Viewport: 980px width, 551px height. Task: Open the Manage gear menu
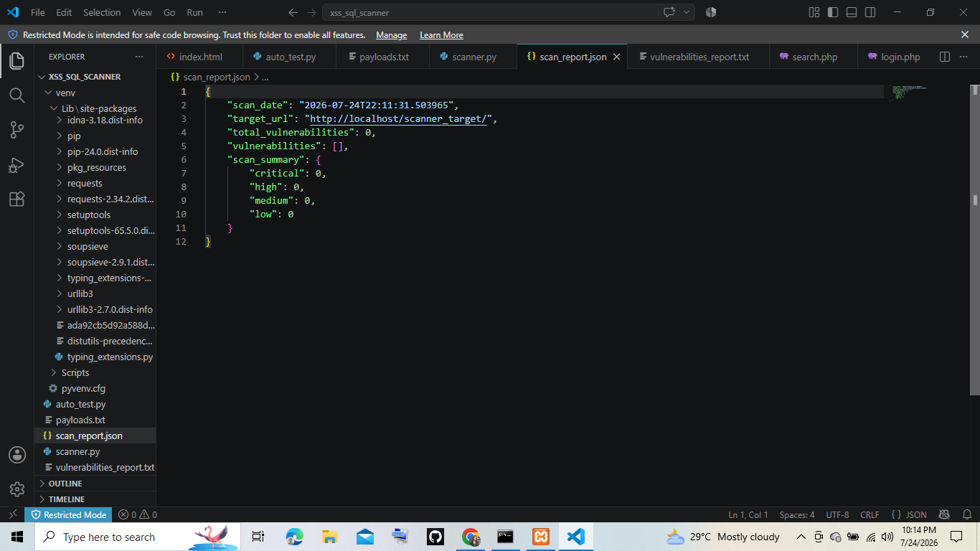coord(17,489)
